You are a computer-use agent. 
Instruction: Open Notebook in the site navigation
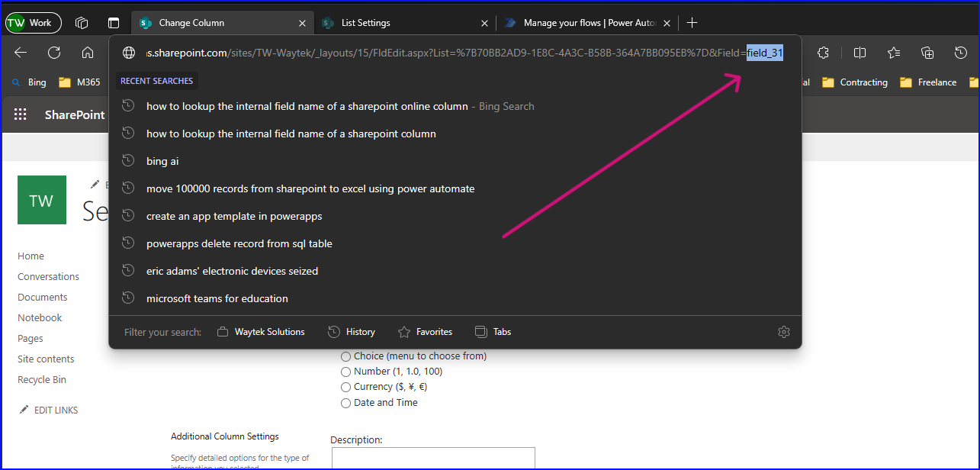40,318
